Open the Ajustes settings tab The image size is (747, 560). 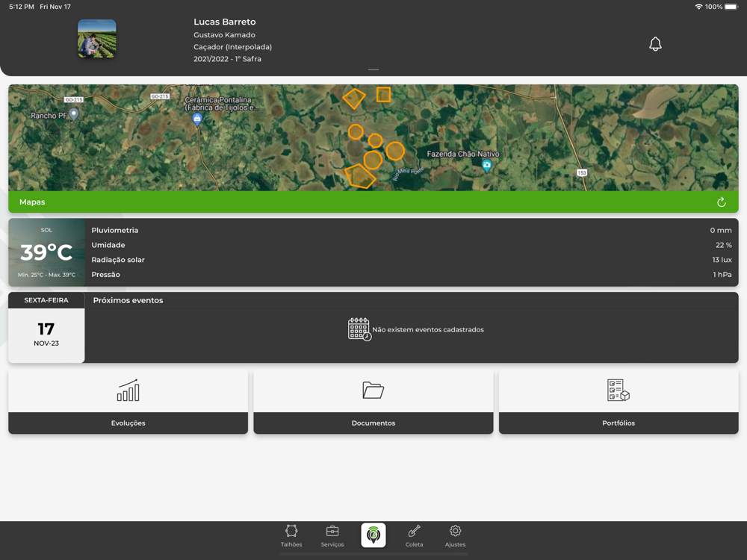point(455,535)
